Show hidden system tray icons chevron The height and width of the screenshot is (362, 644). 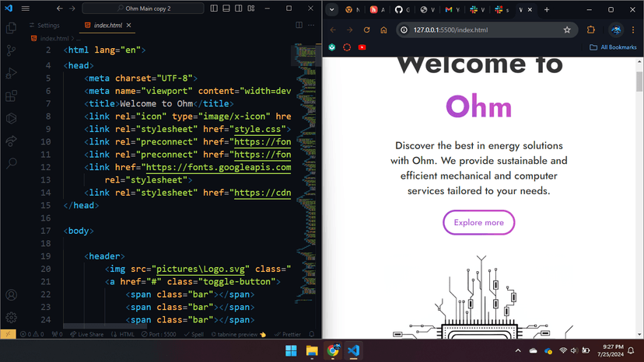518,350
